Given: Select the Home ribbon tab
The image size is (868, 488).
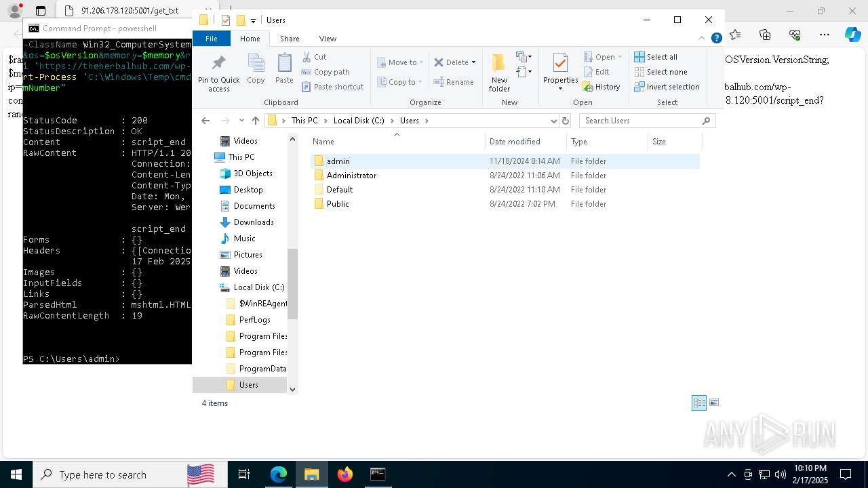Looking at the screenshot, I should [x=250, y=39].
